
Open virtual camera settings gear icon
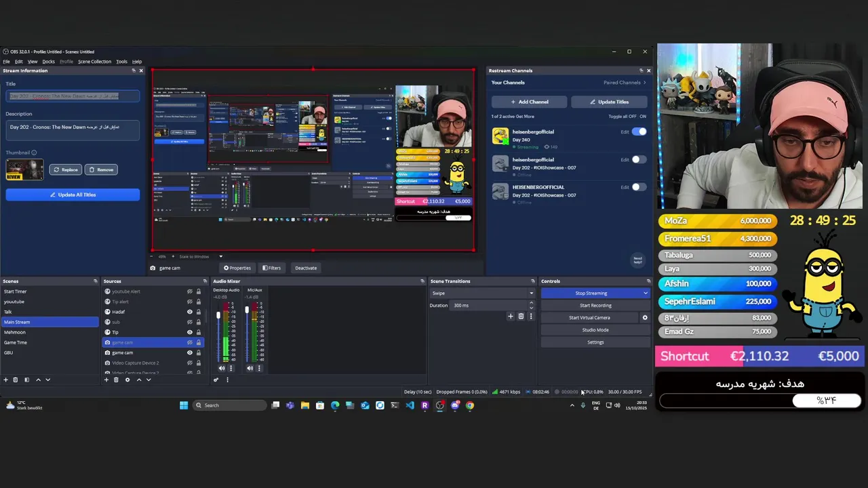coord(645,317)
